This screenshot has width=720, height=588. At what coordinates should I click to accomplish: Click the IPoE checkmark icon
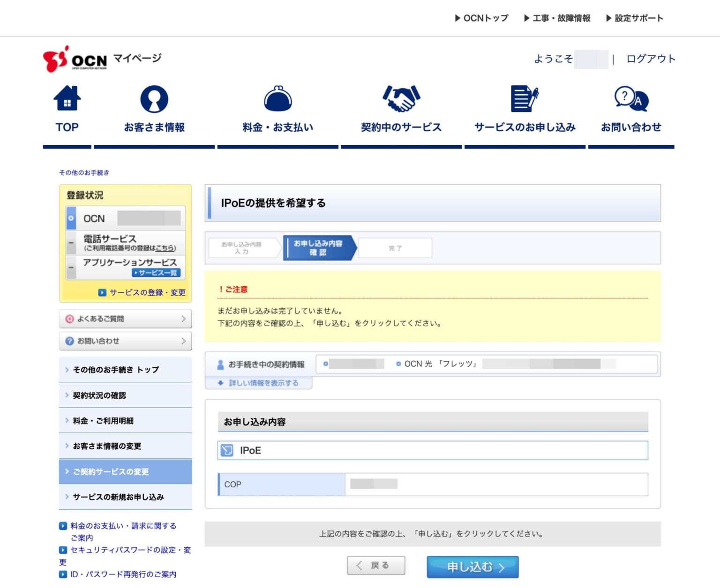coord(227,450)
